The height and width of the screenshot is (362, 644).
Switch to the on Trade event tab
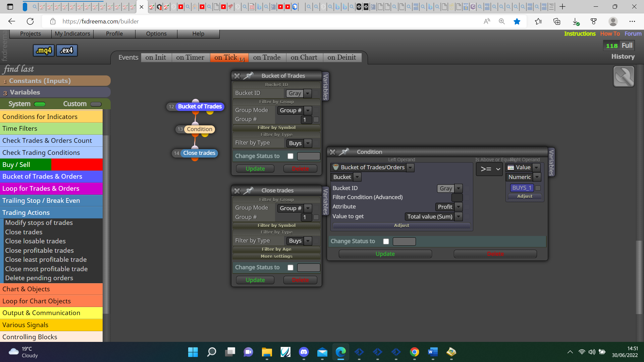pyautogui.click(x=267, y=57)
